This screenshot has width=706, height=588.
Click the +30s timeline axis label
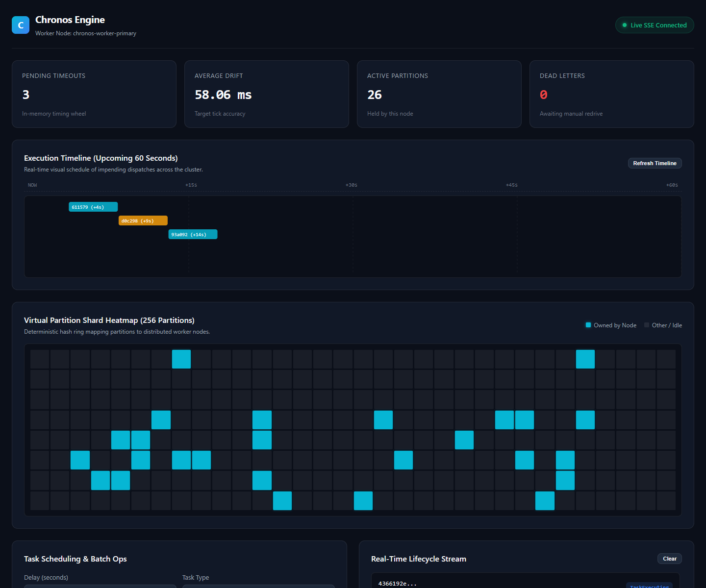[x=352, y=185]
